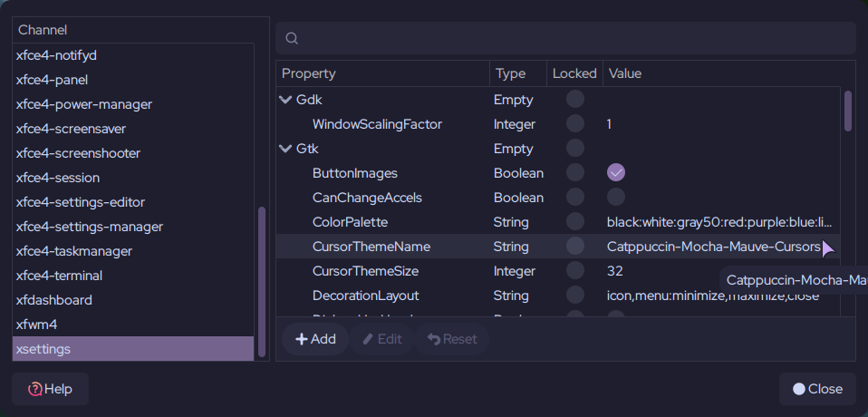This screenshot has height=417, width=868.
Task: Click the channel list scrollbar
Action: pos(262,281)
